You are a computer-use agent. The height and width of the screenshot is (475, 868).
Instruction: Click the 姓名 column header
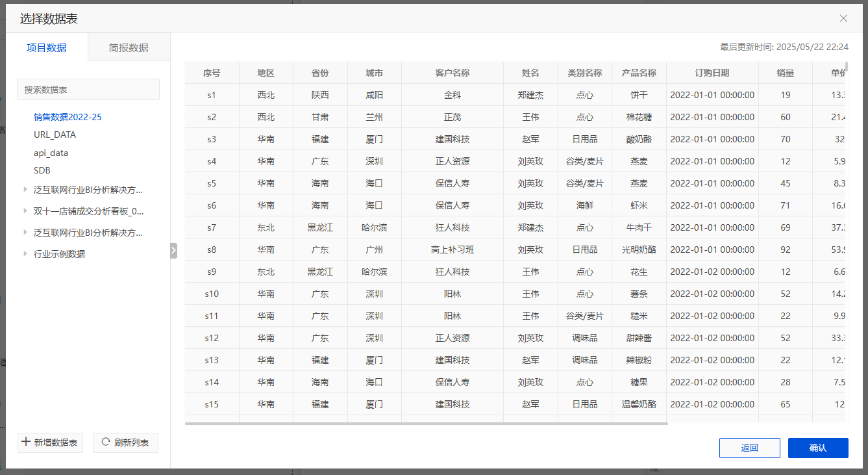[x=530, y=73]
